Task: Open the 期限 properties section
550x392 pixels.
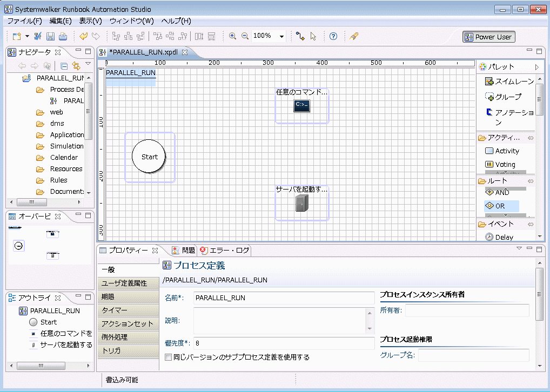Action: (x=128, y=297)
